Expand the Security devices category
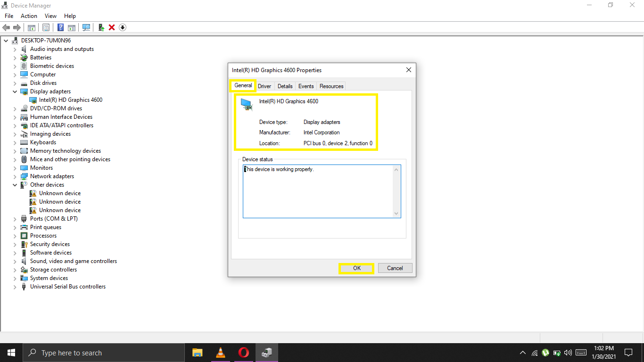Screen dimensions: 644x362 [x=15, y=244]
